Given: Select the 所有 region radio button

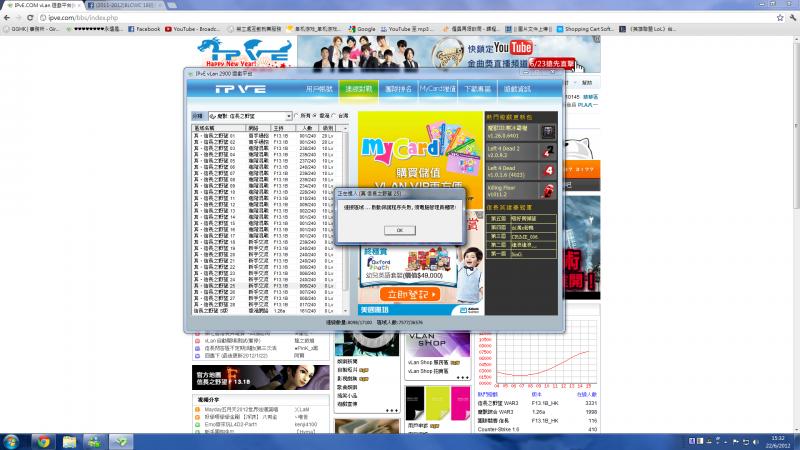Looking at the screenshot, I should pos(295,116).
